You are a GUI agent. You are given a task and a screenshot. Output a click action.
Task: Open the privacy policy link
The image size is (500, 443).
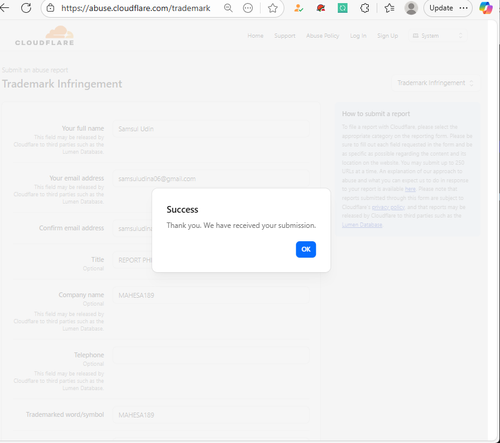click(388, 207)
